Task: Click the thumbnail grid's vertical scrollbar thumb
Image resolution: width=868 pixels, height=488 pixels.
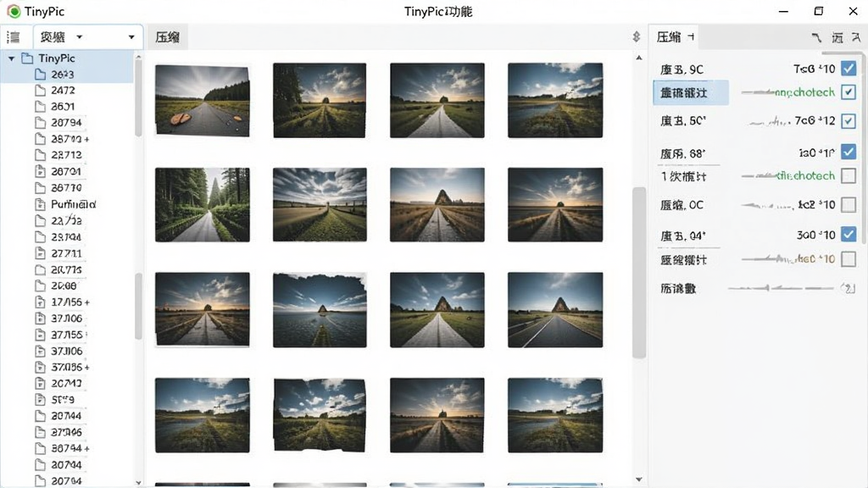Action: 639,273
